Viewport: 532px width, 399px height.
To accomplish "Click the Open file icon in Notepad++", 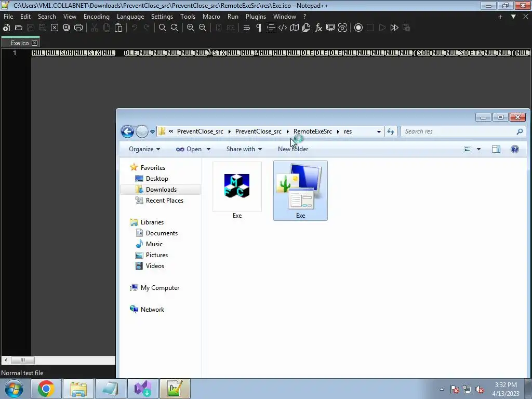I will click(19, 28).
